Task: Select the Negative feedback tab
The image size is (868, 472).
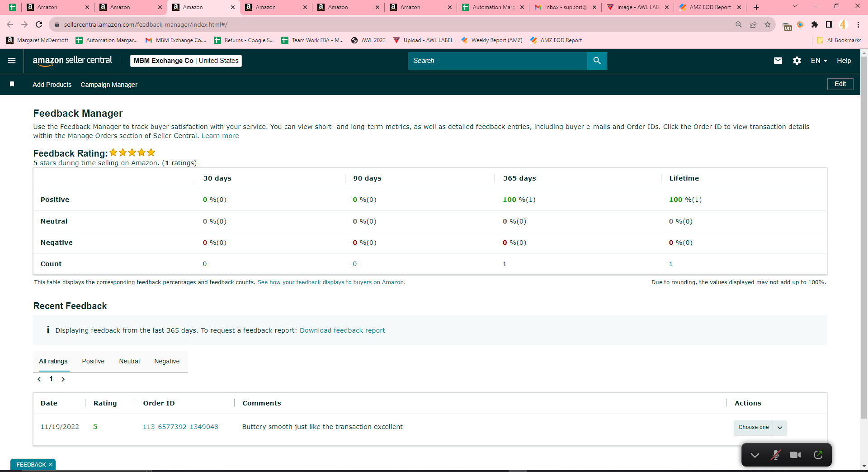Action: (x=167, y=361)
